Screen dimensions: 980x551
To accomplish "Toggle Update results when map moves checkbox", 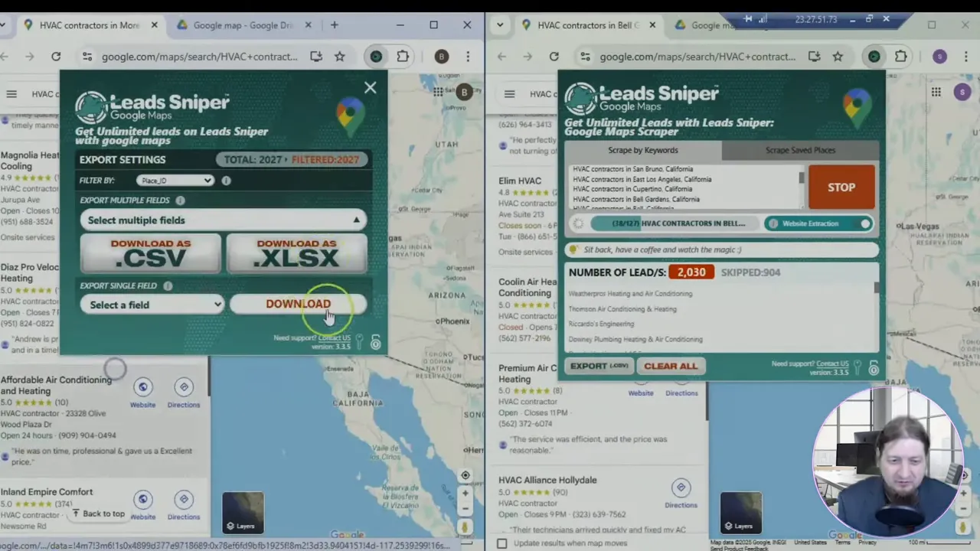I will click(501, 543).
